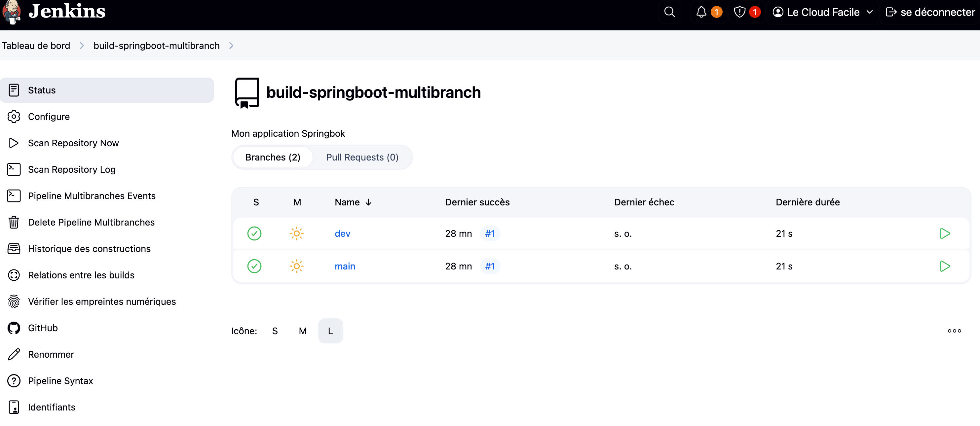Image resolution: width=980 pixels, height=426 pixels.
Task: Select icon size L
Action: point(330,331)
